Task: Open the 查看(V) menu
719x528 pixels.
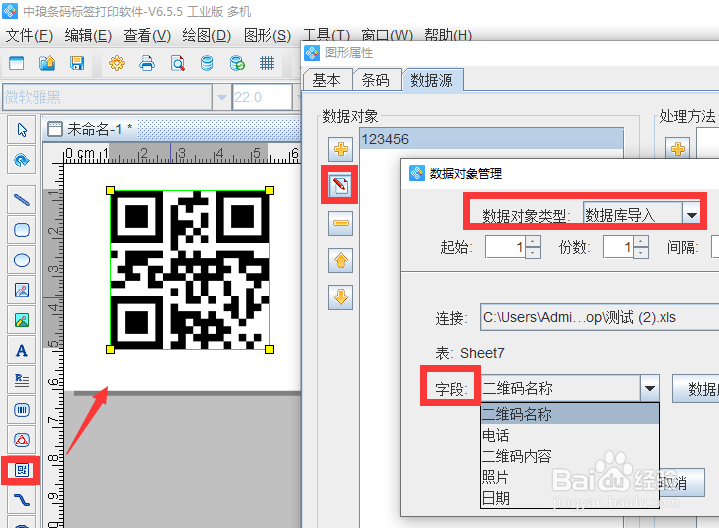Action: tap(147, 35)
